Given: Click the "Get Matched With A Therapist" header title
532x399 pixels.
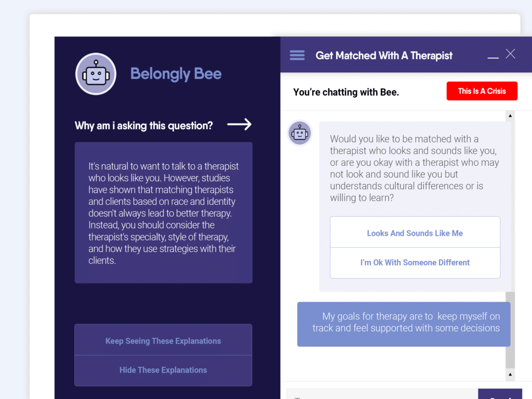Looking at the screenshot, I should tap(384, 56).
